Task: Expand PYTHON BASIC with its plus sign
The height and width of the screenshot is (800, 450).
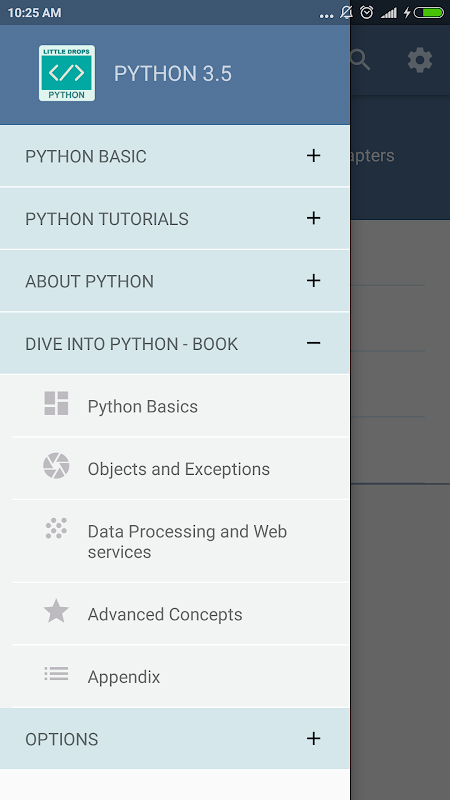Action: tap(313, 156)
